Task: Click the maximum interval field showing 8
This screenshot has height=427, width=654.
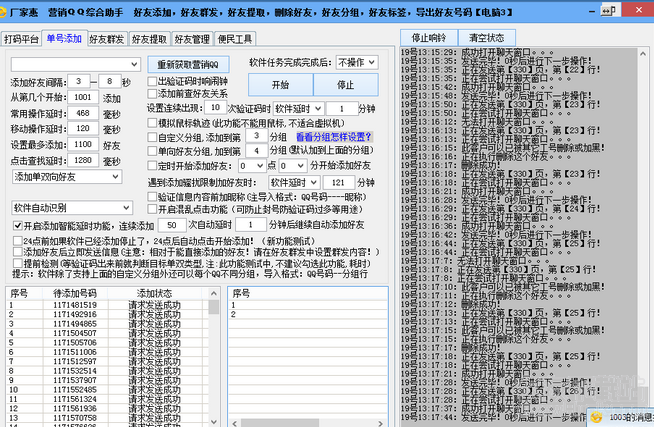Action: tap(110, 82)
